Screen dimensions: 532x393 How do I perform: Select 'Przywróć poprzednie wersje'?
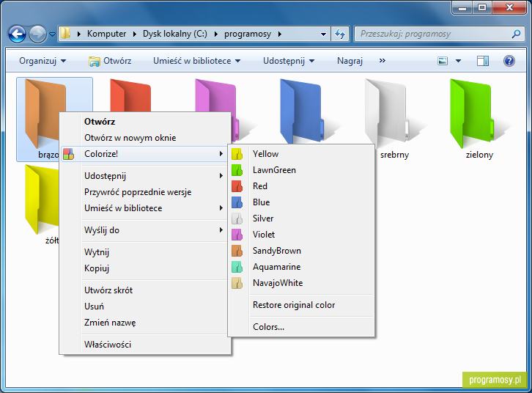click(x=146, y=192)
